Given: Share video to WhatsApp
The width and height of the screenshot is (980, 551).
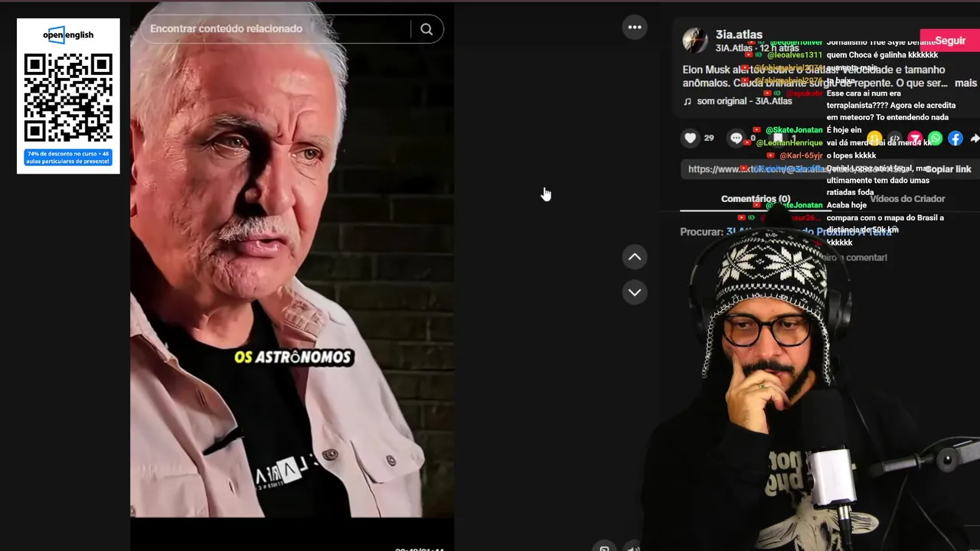Looking at the screenshot, I should pos(935,139).
